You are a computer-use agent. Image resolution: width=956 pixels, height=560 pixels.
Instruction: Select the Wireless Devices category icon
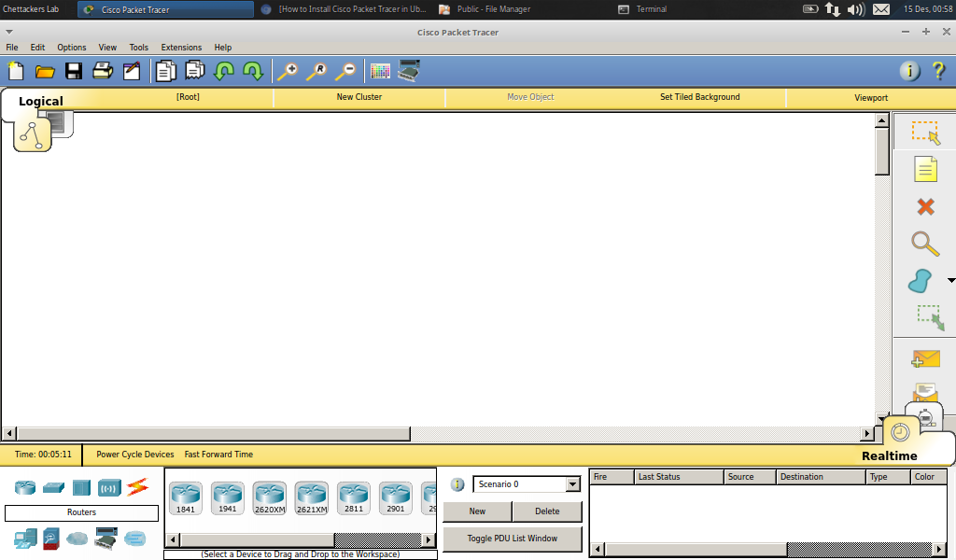109,487
